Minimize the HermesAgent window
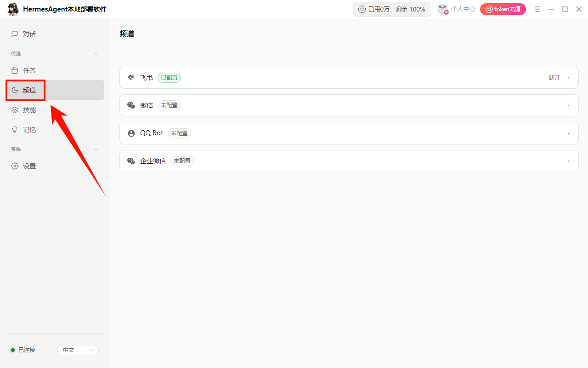The width and height of the screenshot is (588, 368). click(x=551, y=9)
